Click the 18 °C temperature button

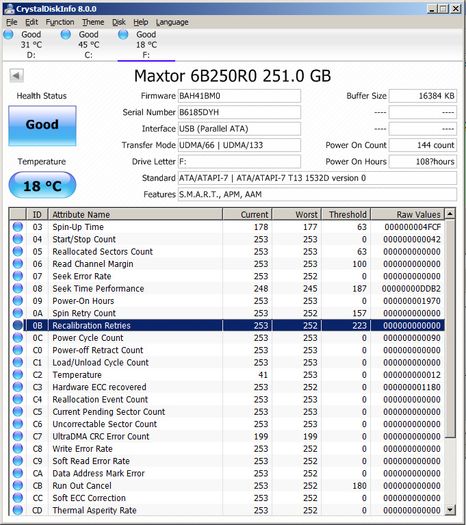pos(42,185)
